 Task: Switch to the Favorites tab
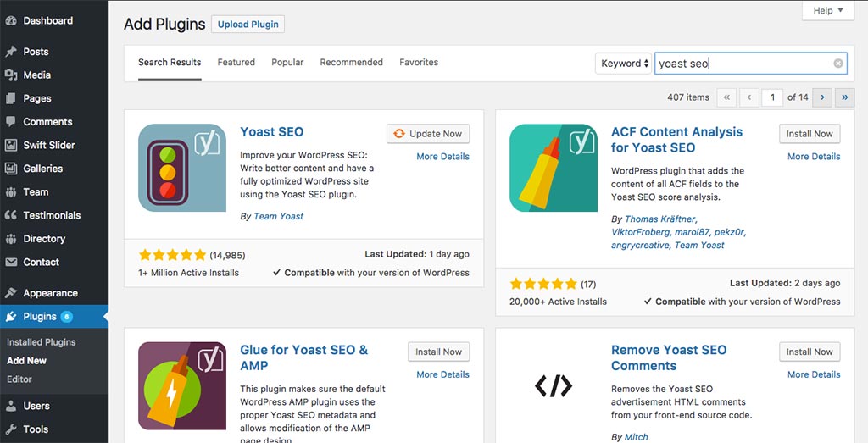point(419,63)
